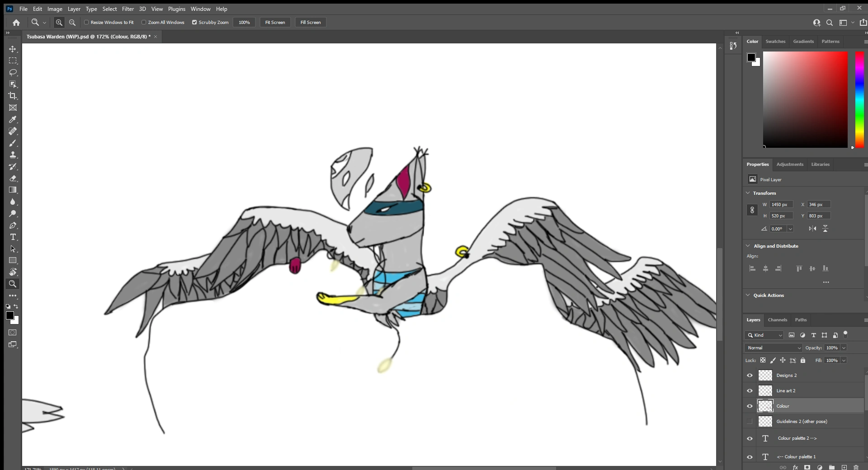Viewport: 868px width, 470px height.
Task: Select the Move tool
Action: (13, 49)
